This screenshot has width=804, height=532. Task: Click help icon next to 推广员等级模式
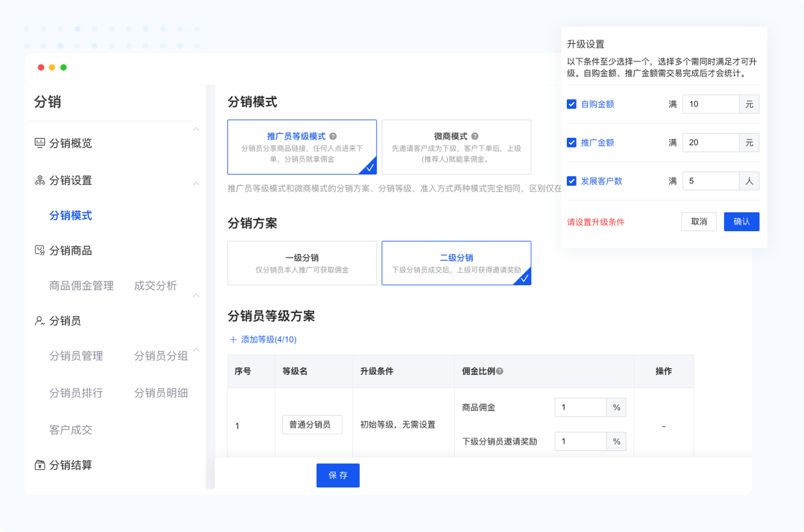pos(333,137)
